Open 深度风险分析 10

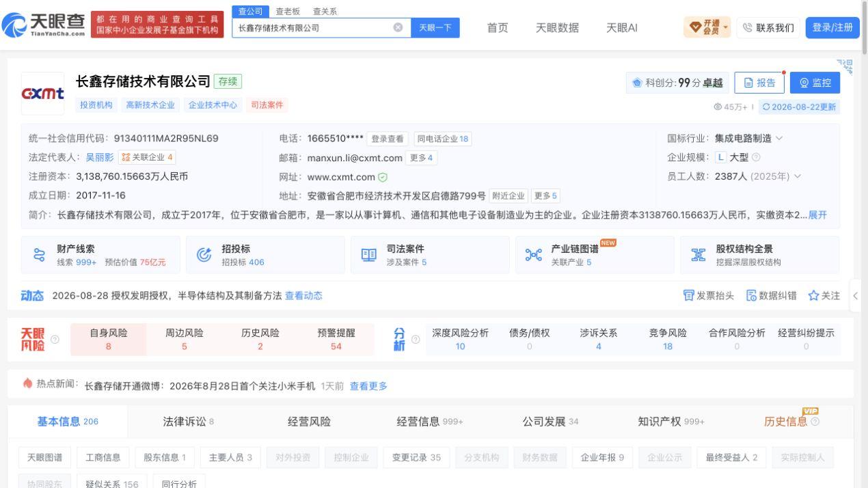point(460,339)
